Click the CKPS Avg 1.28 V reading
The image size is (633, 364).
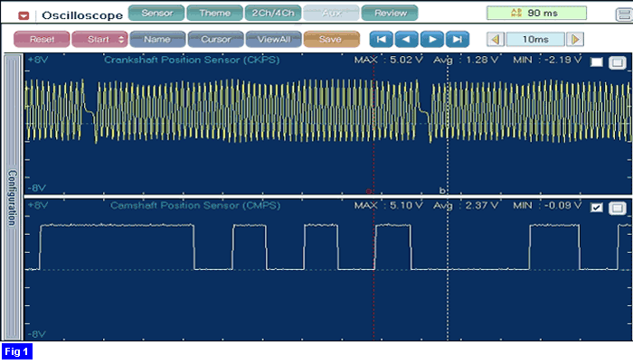click(x=466, y=60)
